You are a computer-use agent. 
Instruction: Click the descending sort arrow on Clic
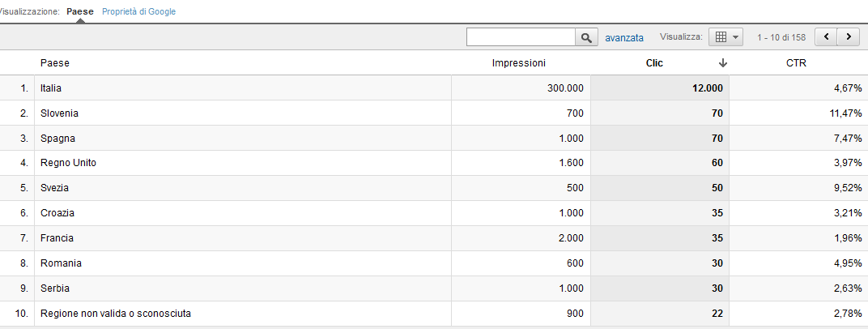(723, 63)
